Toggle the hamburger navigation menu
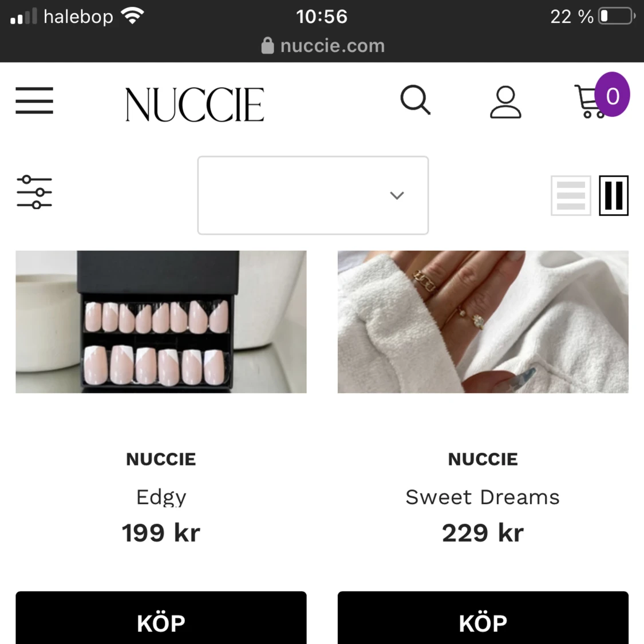 pos(34,101)
